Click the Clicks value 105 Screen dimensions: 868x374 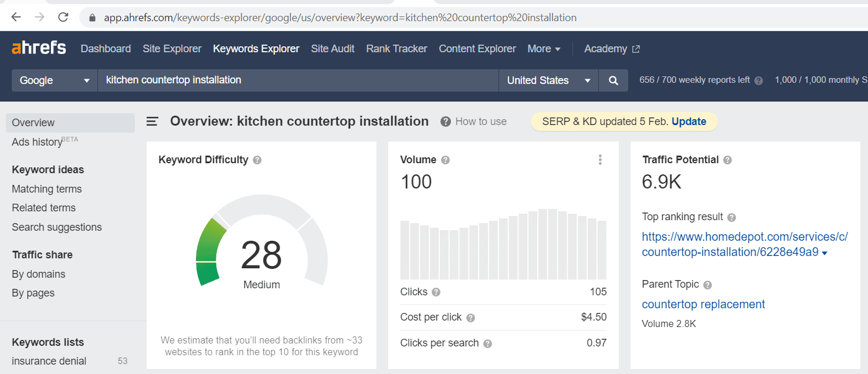598,292
